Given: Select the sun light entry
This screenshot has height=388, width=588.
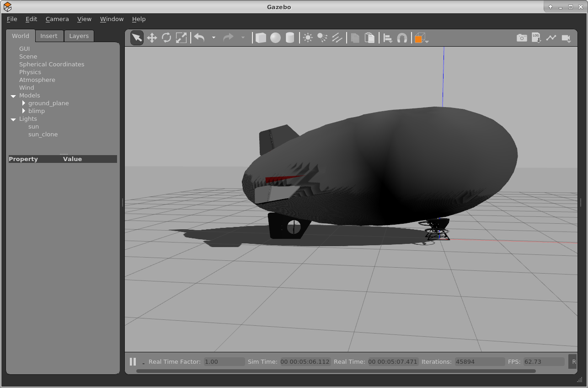Looking at the screenshot, I should pyautogui.click(x=33, y=127).
